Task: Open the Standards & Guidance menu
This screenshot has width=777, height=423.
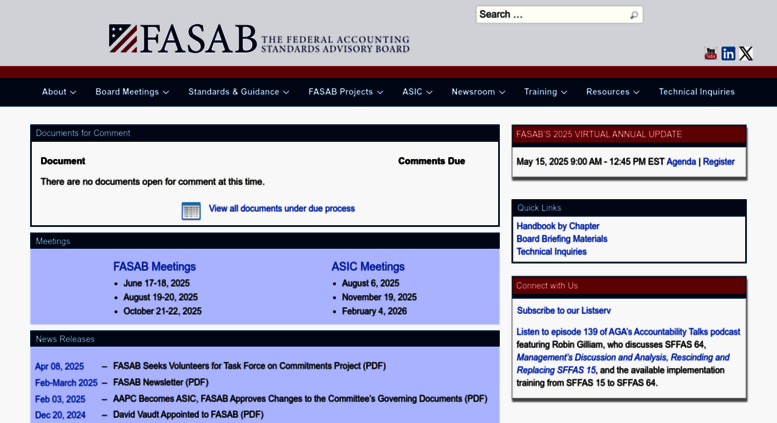Action: click(238, 92)
